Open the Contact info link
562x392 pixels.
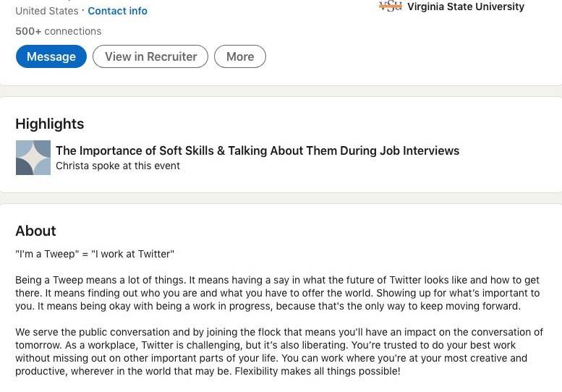coord(117,11)
